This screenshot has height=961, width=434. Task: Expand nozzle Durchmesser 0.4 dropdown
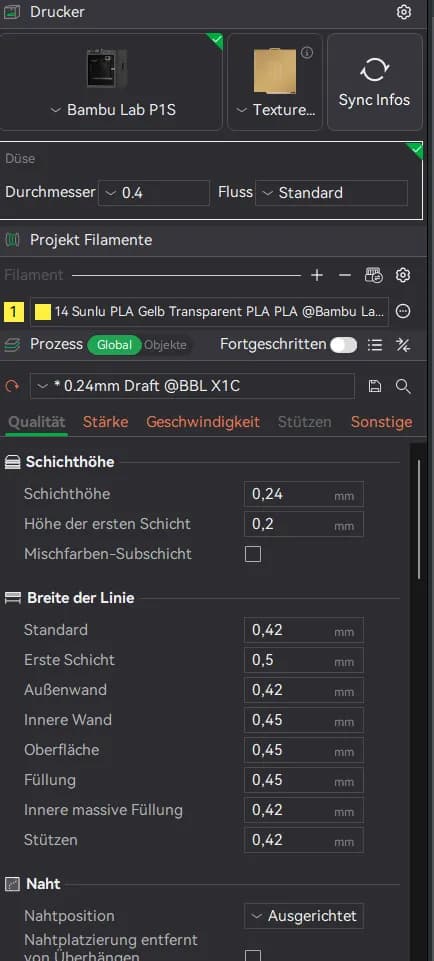154,192
